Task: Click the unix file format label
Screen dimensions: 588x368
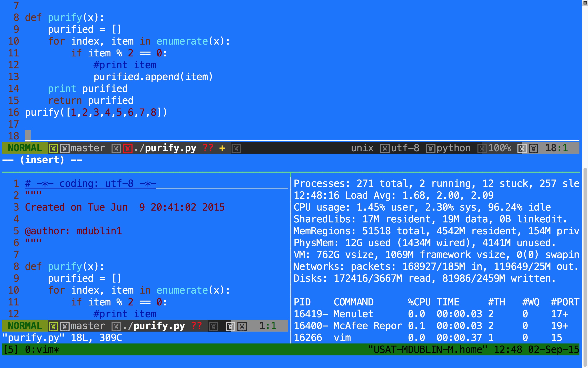Action: coord(362,148)
